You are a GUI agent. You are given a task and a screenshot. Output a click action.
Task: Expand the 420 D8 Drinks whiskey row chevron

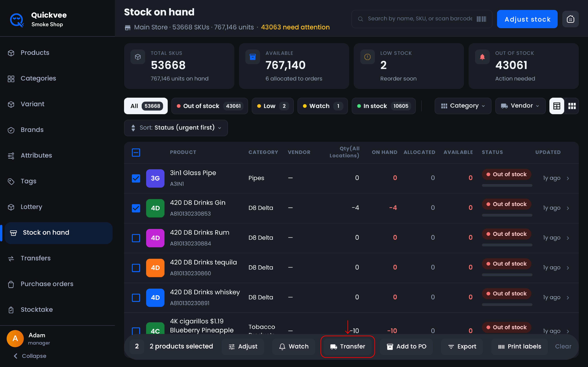(x=568, y=298)
